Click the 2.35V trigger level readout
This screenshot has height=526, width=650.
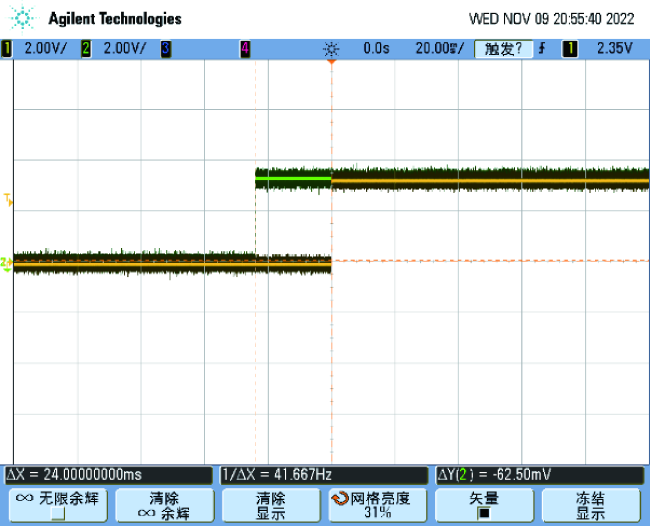tap(613, 48)
